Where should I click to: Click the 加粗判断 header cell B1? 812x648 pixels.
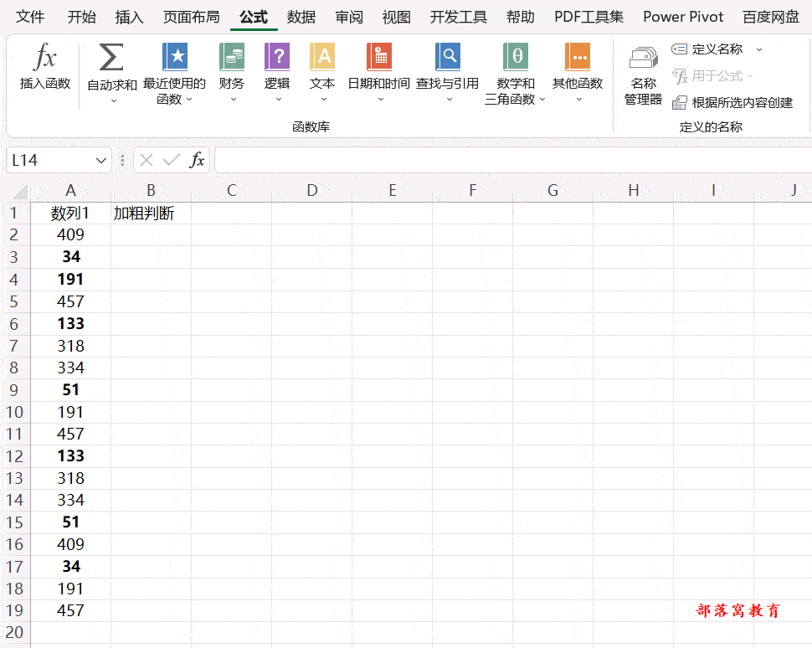click(150, 213)
